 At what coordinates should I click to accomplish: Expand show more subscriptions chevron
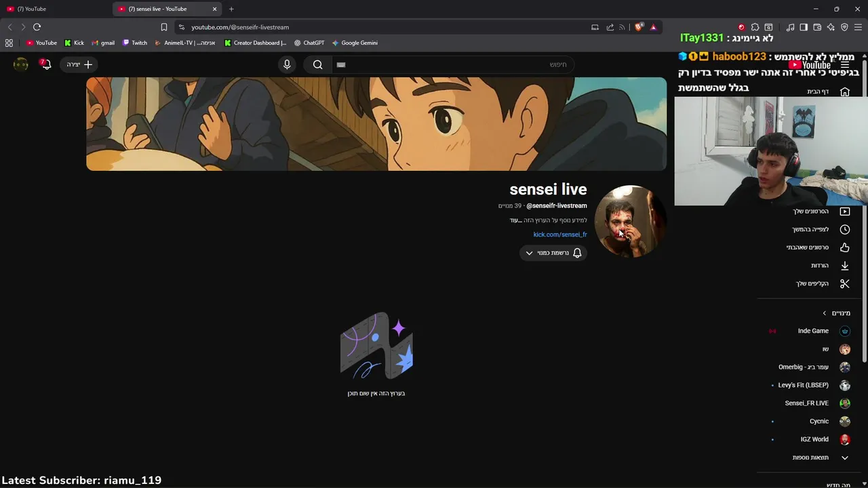click(845, 457)
